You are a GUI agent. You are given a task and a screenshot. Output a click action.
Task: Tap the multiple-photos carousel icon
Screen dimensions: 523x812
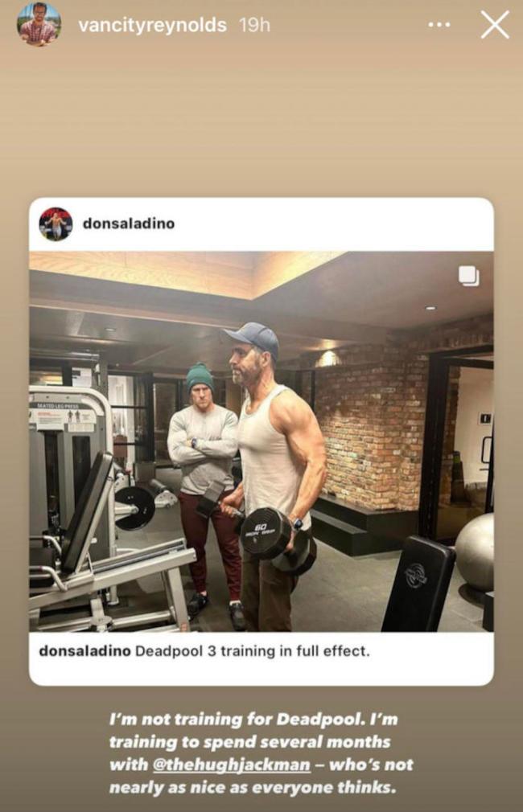(468, 276)
